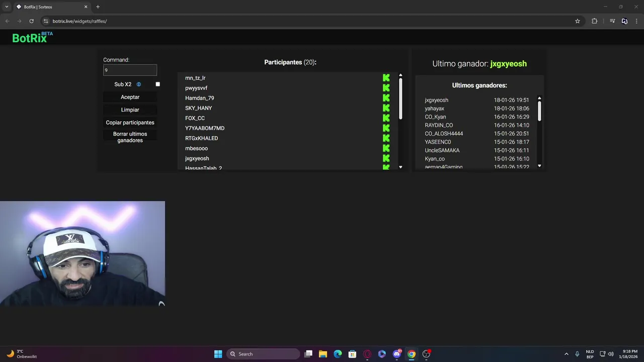Click the address bar URL
This screenshot has height=362, width=644.
pyautogui.click(x=79, y=21)
